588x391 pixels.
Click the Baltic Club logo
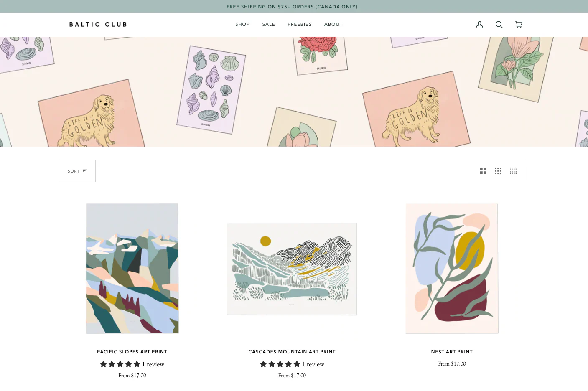pyautogui.click(x=98, y=24)
